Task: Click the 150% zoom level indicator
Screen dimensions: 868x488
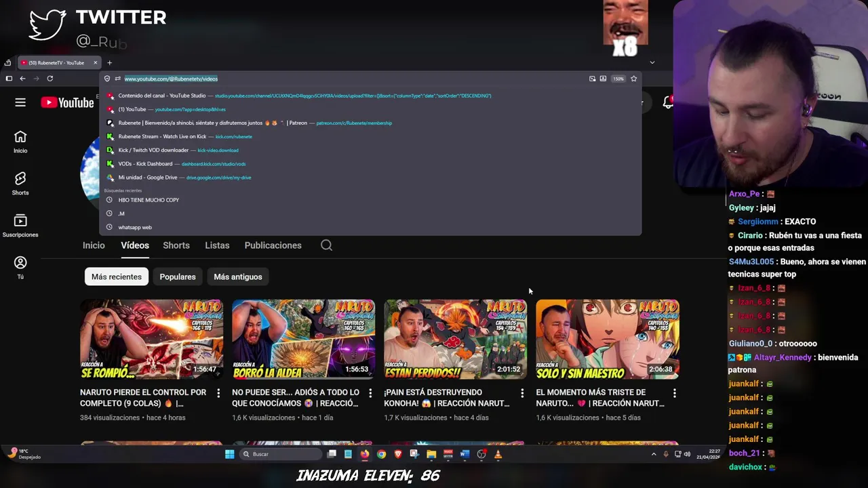Action: tap(618, 79)
